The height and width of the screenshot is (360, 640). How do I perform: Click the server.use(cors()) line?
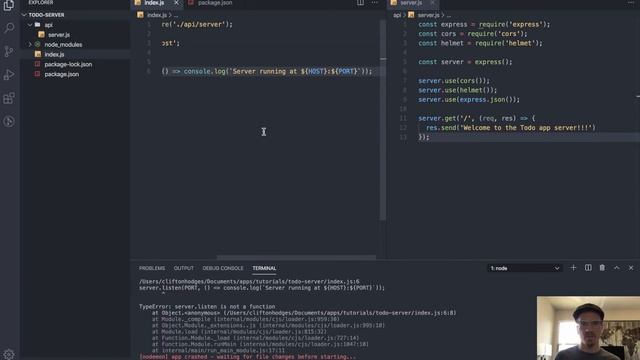[x=454, y=81]
